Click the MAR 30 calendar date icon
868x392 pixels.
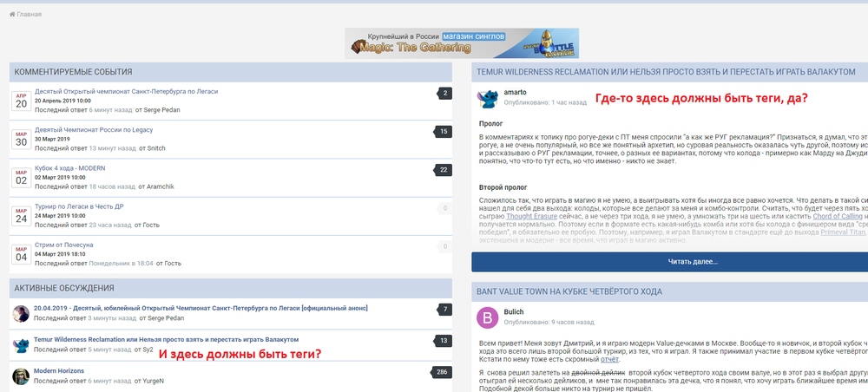[x=21, y=139]
